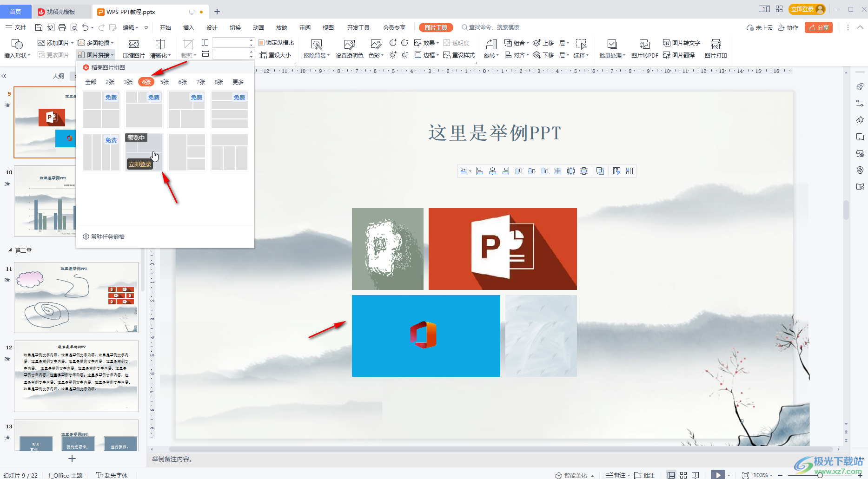The width and height of the screenshot is (868, 479).
Task: Click increase contrast sun icon
Action: click(x=393, y=55)
